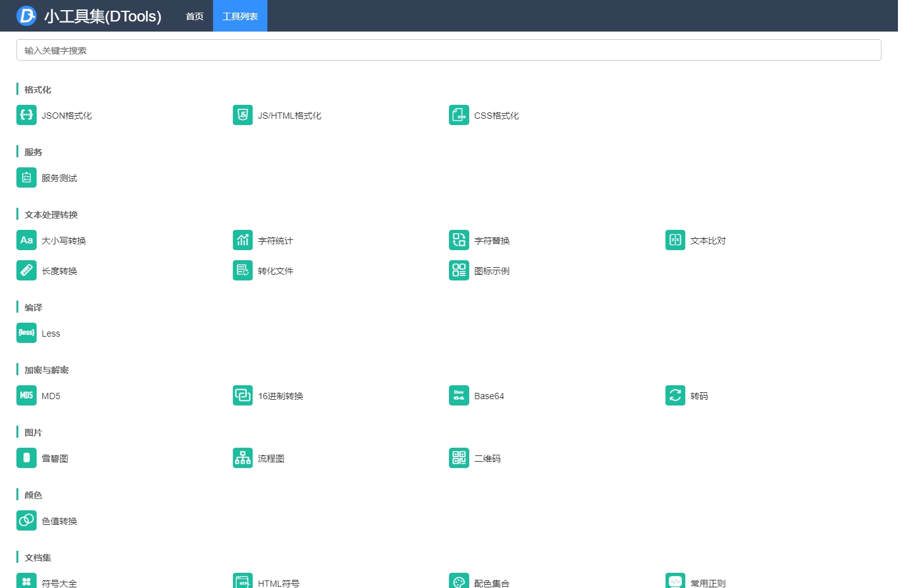Image resolution: width=903 pixels, height=588 pixels.
Task: Open the 常用正则 icon
Action: 675,581
